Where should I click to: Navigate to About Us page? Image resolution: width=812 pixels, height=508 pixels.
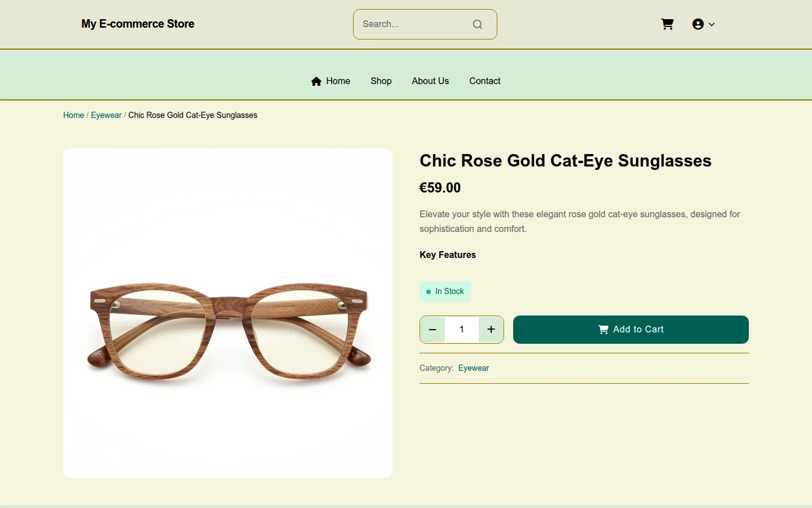click(x=430, y=81)
